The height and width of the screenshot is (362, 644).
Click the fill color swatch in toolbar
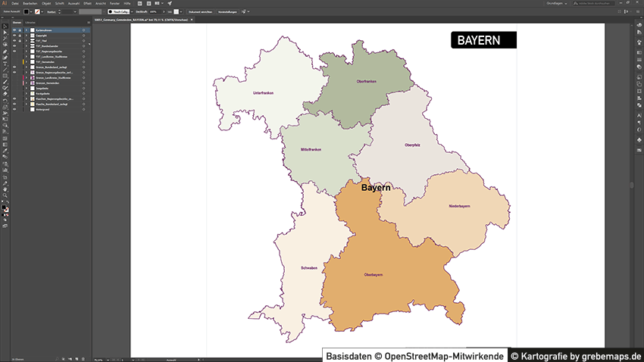tap(4, 208)
